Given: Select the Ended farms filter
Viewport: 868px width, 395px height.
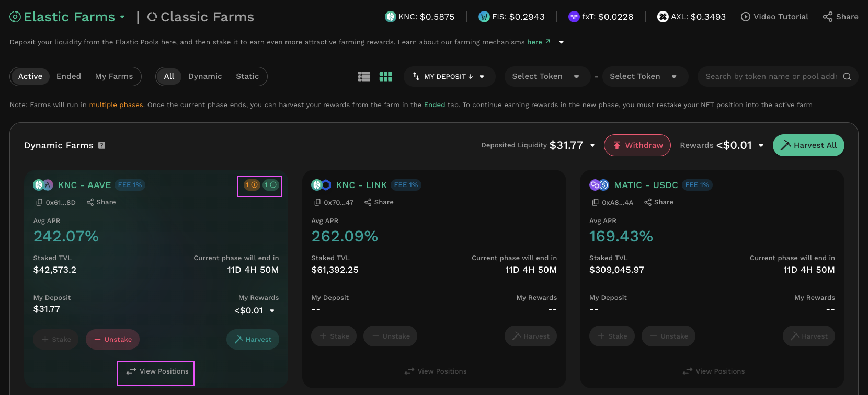Looking at the screenshot, I should tap(68, 76).
